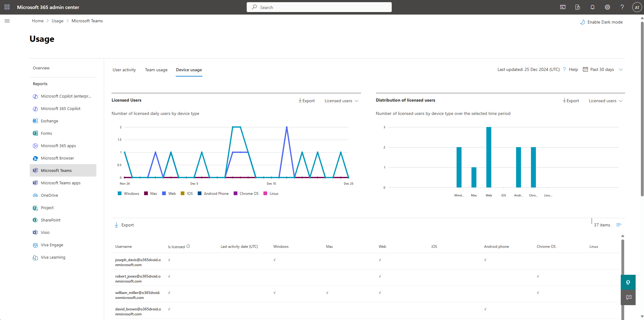Navigate to Home via breadcrumb
The image size is (644, 320).
pyautogui.click(x=37, y=21)
